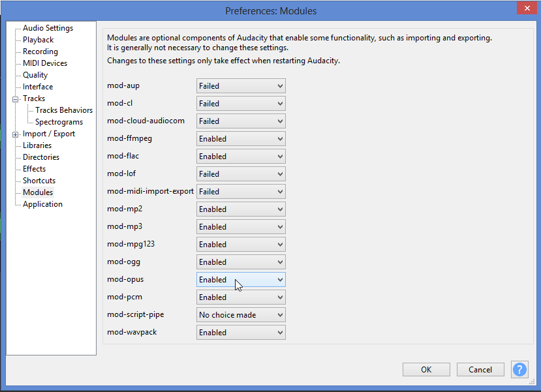This screenshot has width=541, height=392.
Task: Select the Interface preferences category
Action: pyautogui.click(x=38, y=87)
